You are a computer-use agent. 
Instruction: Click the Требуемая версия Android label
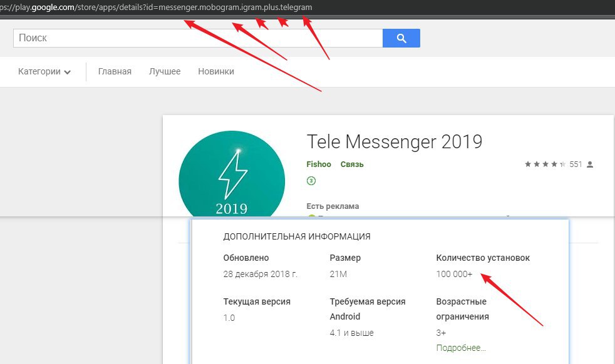368,309
